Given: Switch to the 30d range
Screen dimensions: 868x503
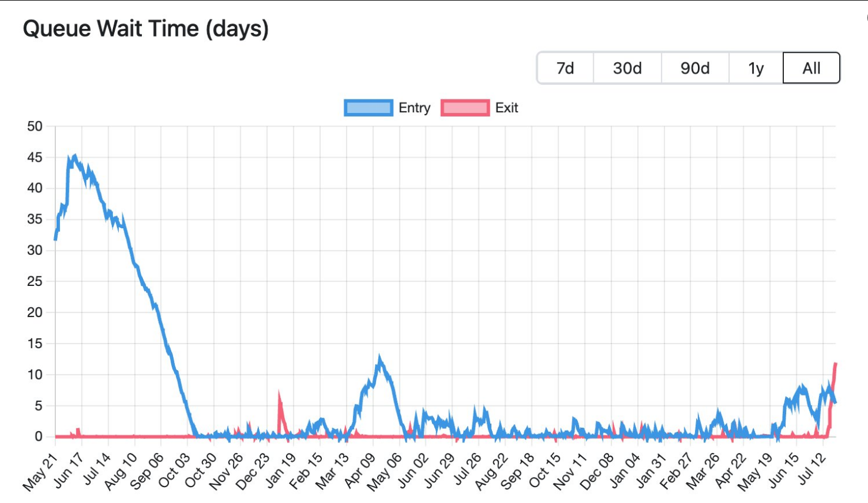Looking at the screenshot, I should 627,68.
